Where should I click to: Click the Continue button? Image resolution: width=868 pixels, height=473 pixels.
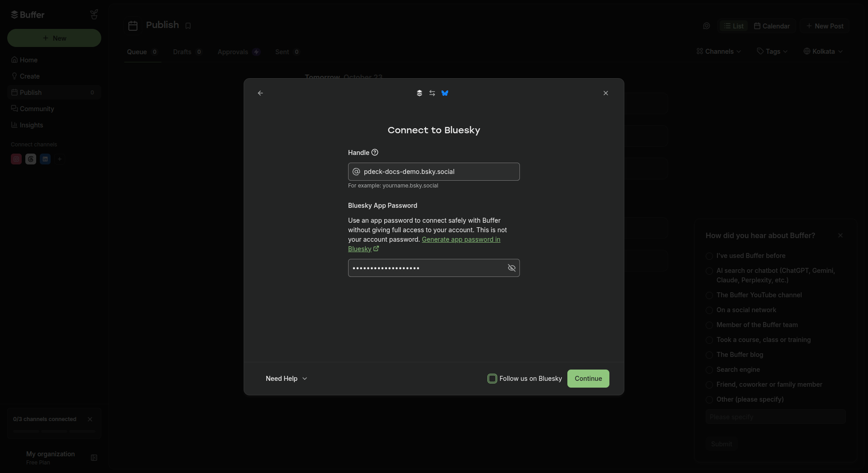click(x=588, y=379)
